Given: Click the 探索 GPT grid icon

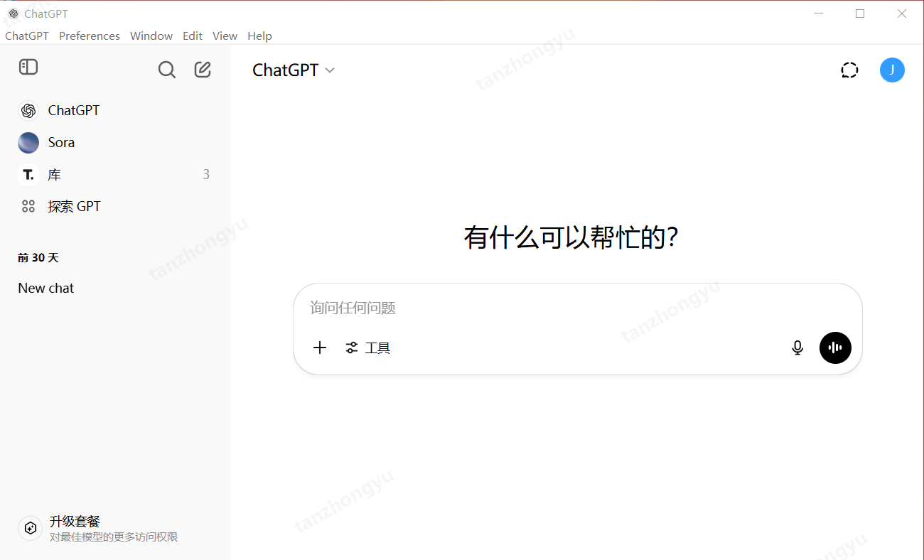Looking at the screenshot, I should click(x=28, y=206).
